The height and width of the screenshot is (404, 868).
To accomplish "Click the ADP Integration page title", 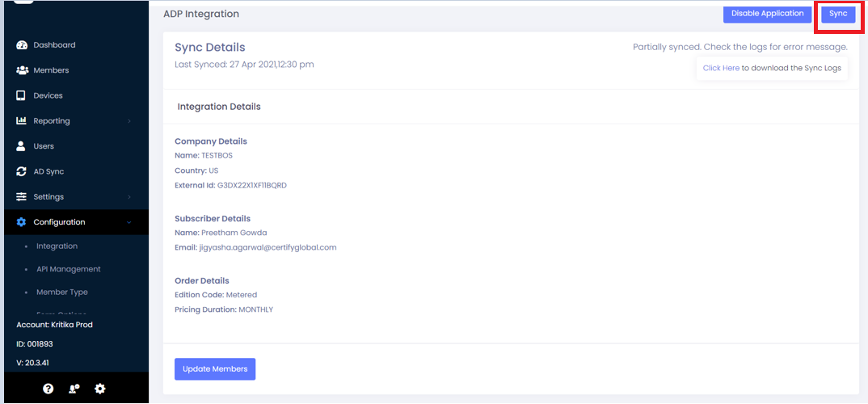I will [201, 14].
